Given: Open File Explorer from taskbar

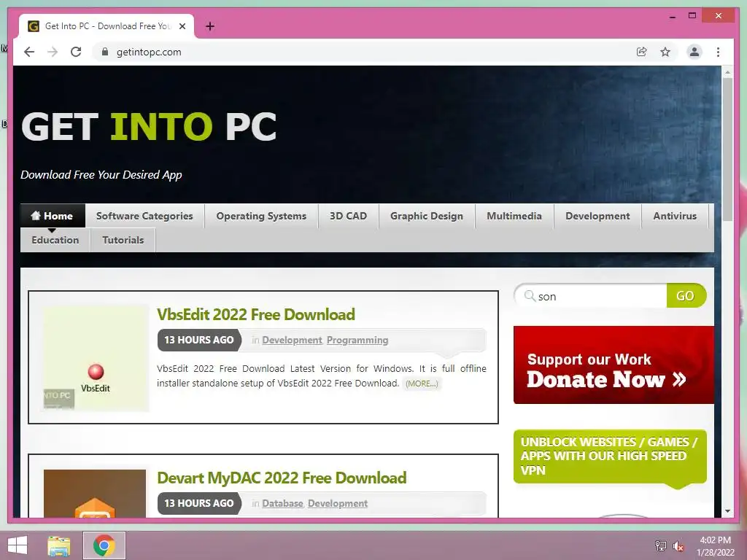Looking at the screenshot, I should pyautogui.click(x=59, y=545).
